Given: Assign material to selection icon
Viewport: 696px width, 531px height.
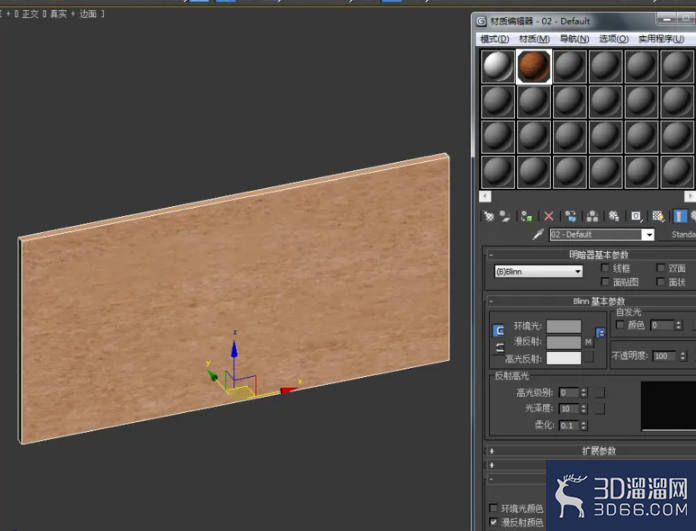Looking at the screenshot, I should pos(526,216).
